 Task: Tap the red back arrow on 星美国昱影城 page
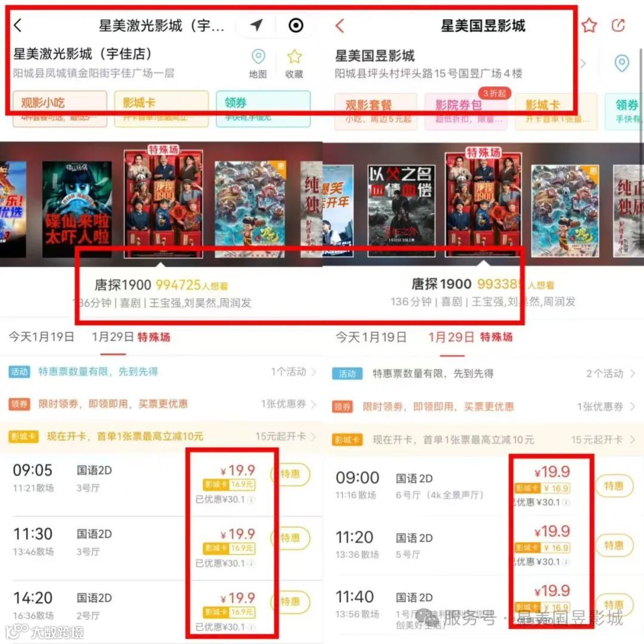339,26
